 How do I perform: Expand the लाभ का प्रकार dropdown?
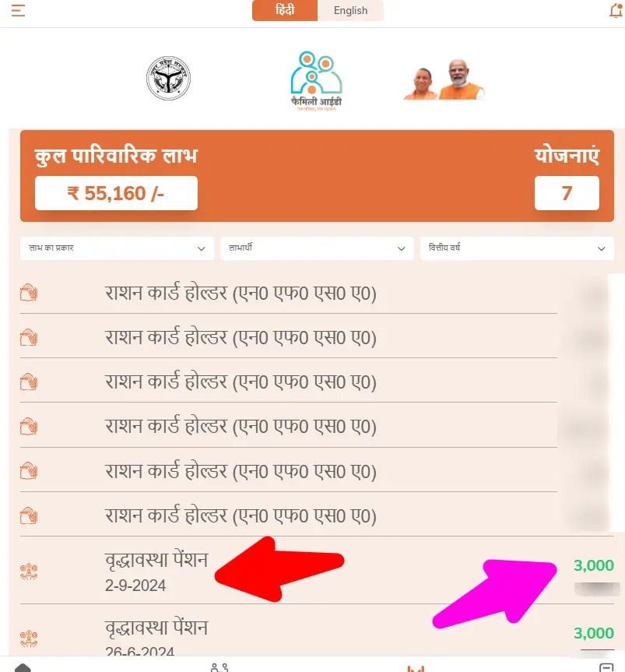(117, 248)
